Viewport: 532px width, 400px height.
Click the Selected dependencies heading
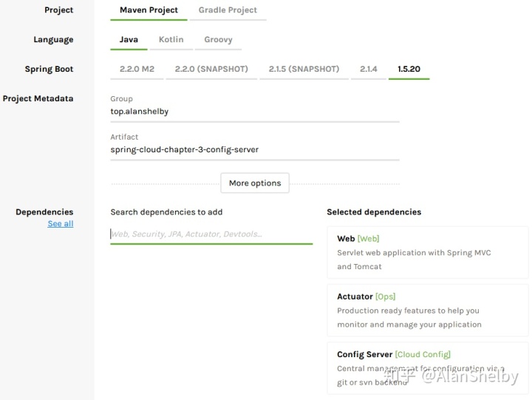[374, 212]
